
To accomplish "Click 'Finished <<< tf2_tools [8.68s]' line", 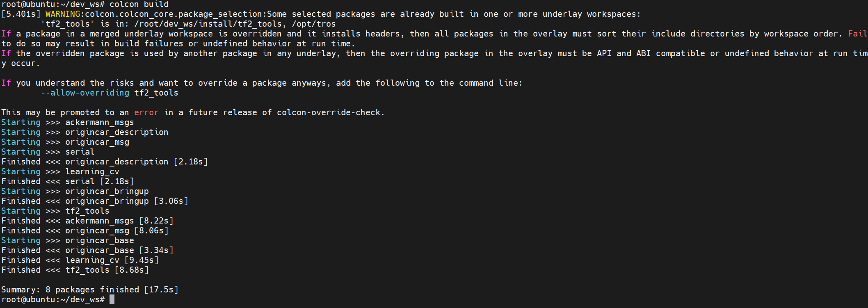I will [x=75, y=270].
